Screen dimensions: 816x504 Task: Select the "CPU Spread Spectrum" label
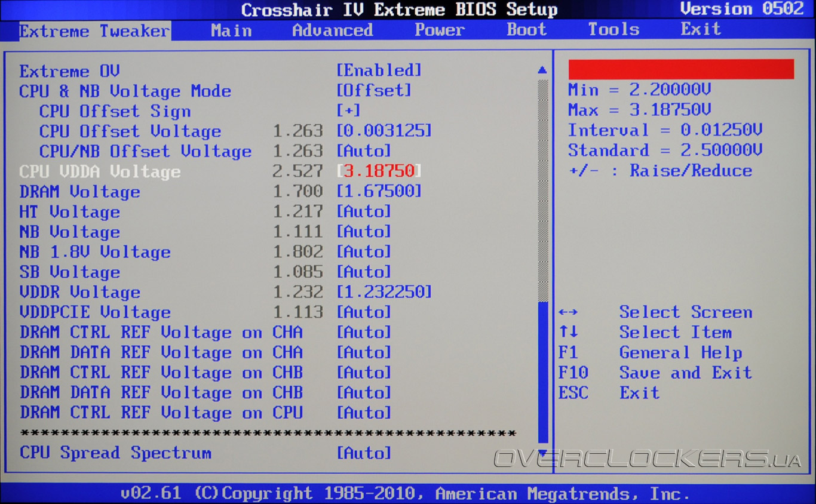(115, 453)
